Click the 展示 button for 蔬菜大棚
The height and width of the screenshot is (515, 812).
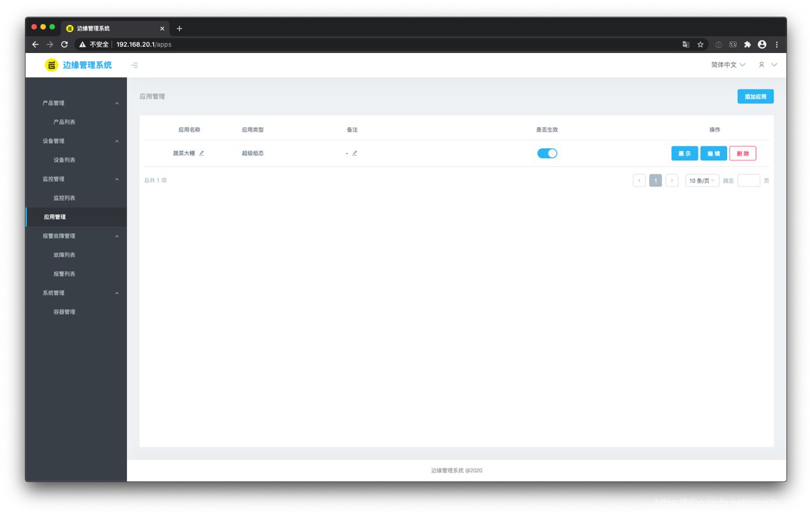coord(684,153)
